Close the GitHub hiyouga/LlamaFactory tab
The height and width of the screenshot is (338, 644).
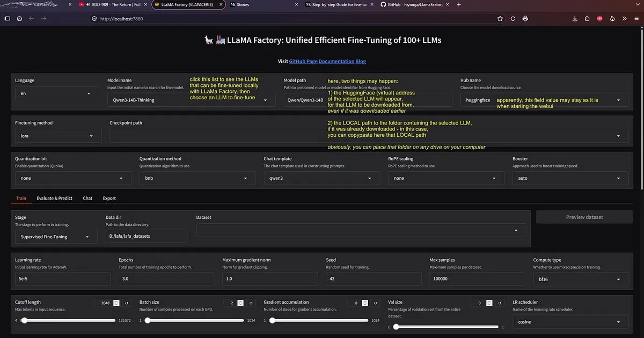[448, 4]
